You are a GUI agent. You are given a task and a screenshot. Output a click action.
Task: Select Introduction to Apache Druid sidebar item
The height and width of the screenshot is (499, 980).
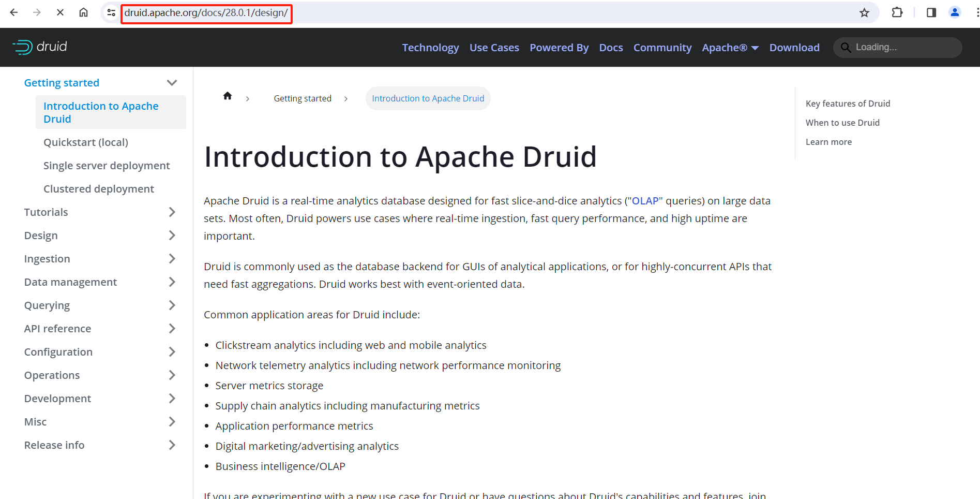(111, 112)
